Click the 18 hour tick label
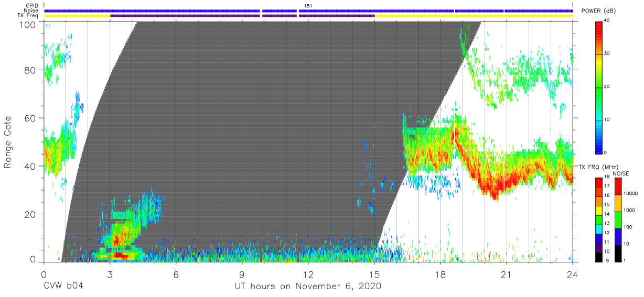 [441, 274]
